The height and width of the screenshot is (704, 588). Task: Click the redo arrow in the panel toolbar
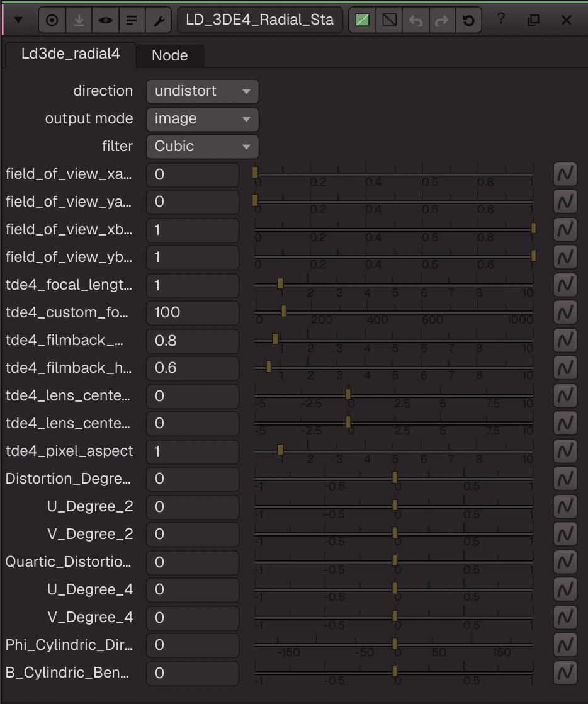pyautogui.click(x=442, y=20)
